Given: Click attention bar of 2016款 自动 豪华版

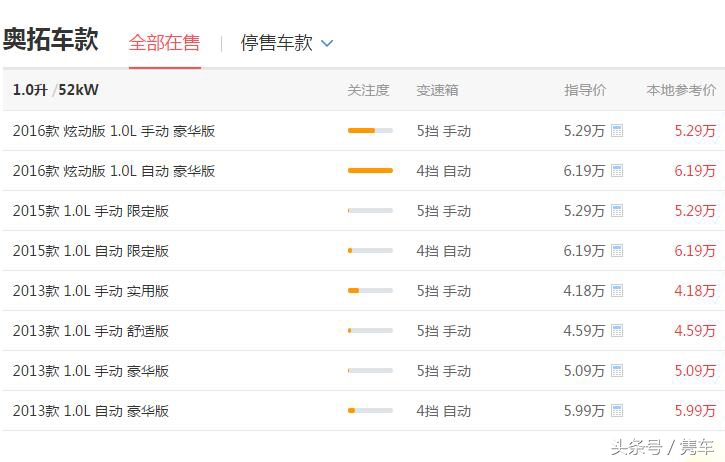Looking at the screenshot, I should point(370,171).
